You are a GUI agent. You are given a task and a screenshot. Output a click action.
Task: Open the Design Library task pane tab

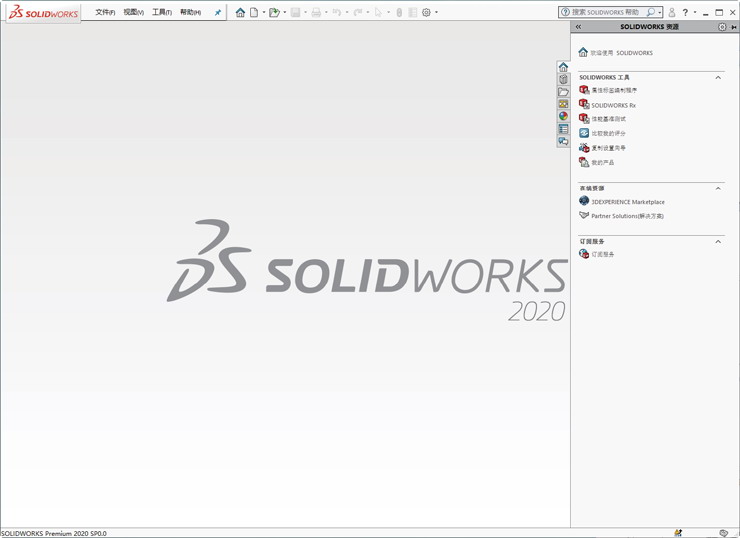563,79
